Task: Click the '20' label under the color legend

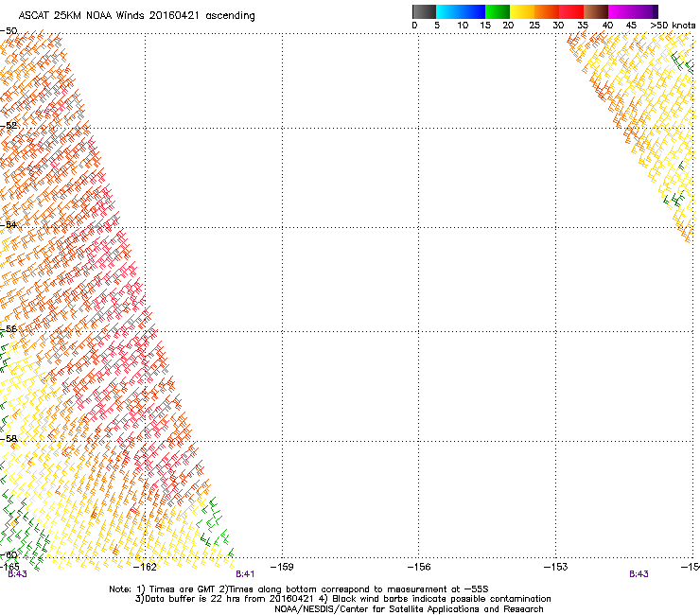Action: [508, 26]
